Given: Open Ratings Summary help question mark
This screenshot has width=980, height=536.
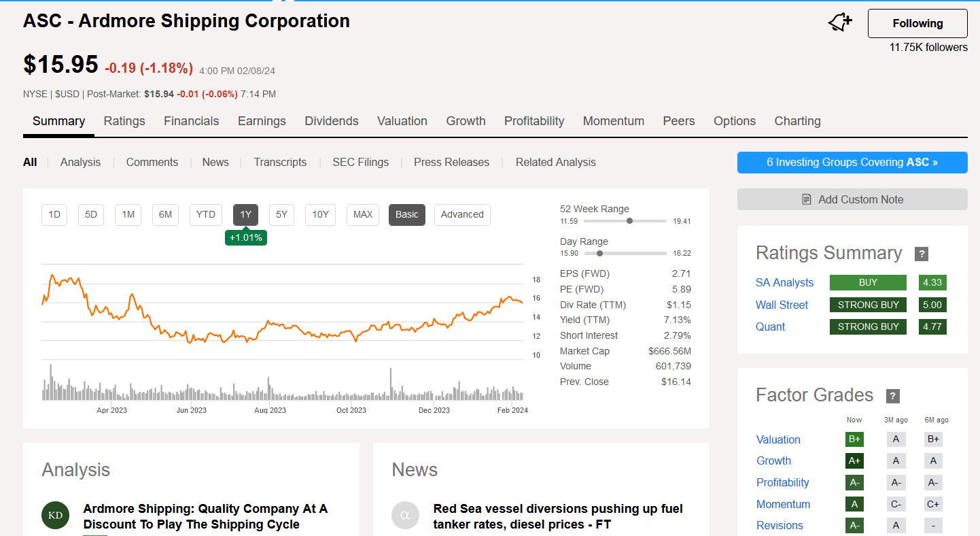Looking at the screenshot, I should [x=922, y=254].
